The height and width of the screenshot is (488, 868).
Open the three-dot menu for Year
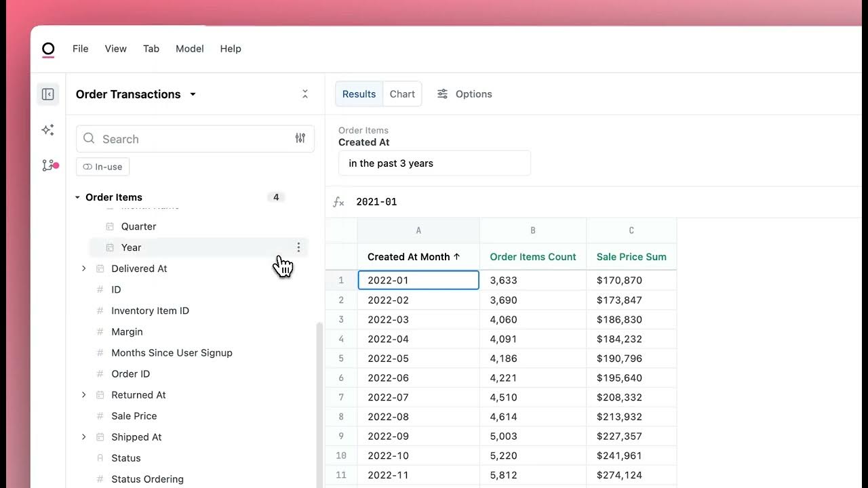tap(298, 247)
